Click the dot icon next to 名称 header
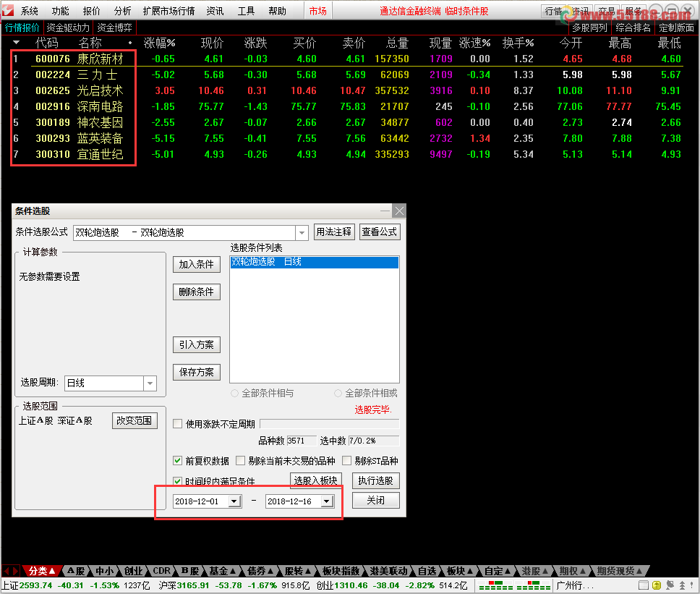Image resolution: width=700 pixels, height=594 pixels. (129, 43)
